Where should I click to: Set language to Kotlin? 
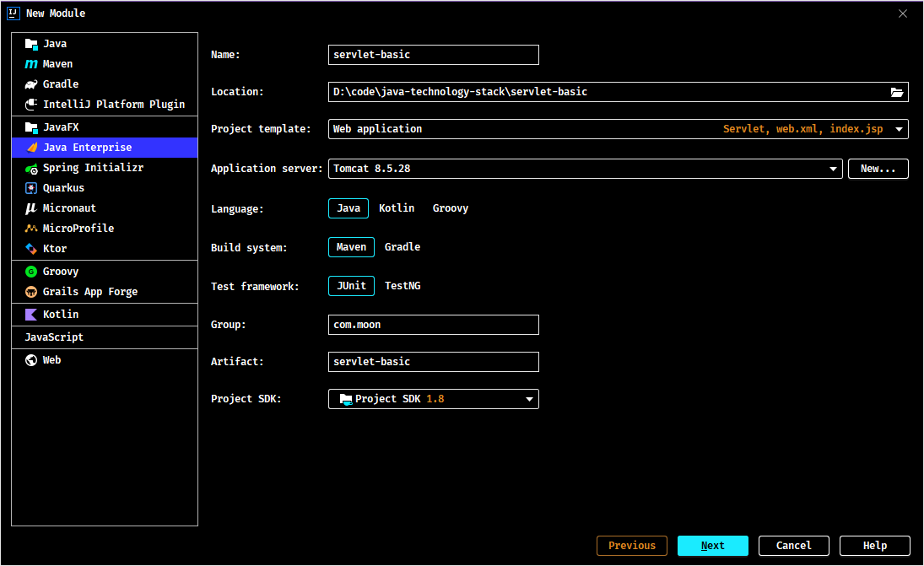coord(397,208)
